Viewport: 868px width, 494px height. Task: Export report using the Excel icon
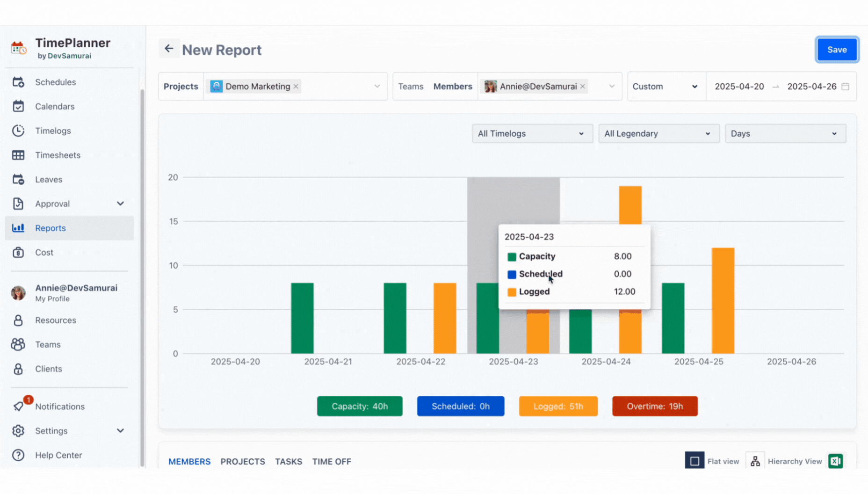[x=835, y=461]
